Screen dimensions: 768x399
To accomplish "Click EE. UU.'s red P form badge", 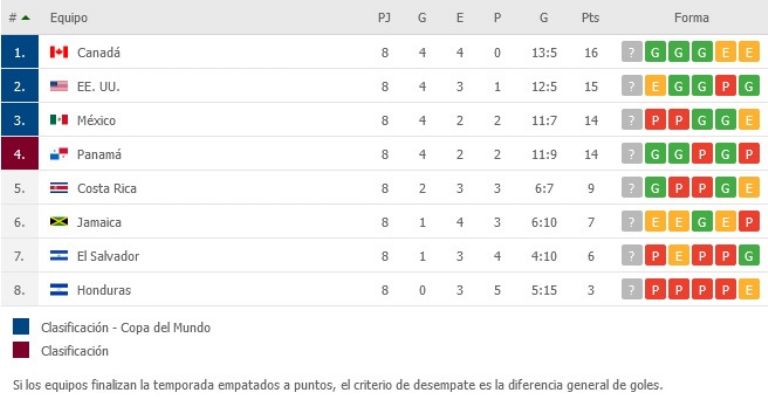I will 725,86.
